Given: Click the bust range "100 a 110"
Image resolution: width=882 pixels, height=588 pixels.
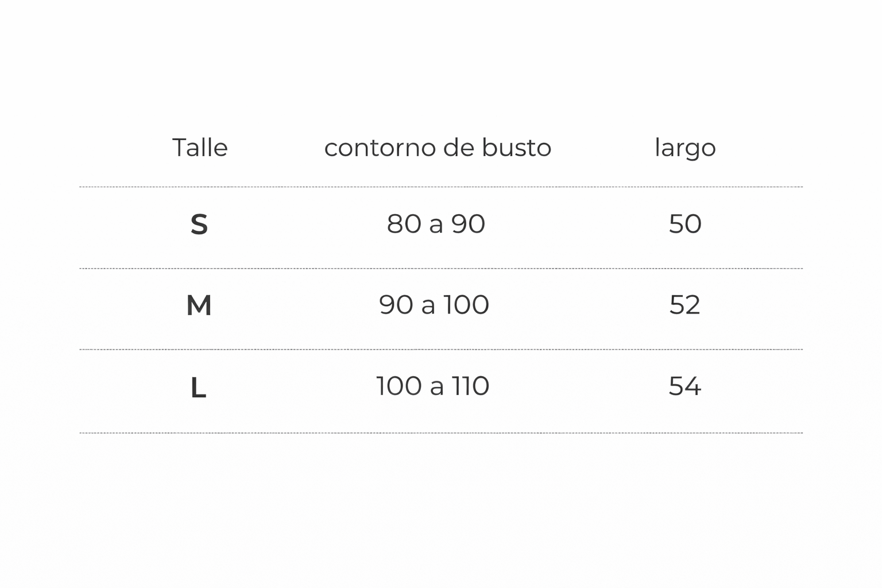Looking at the screenshot, I should point(433,386).
